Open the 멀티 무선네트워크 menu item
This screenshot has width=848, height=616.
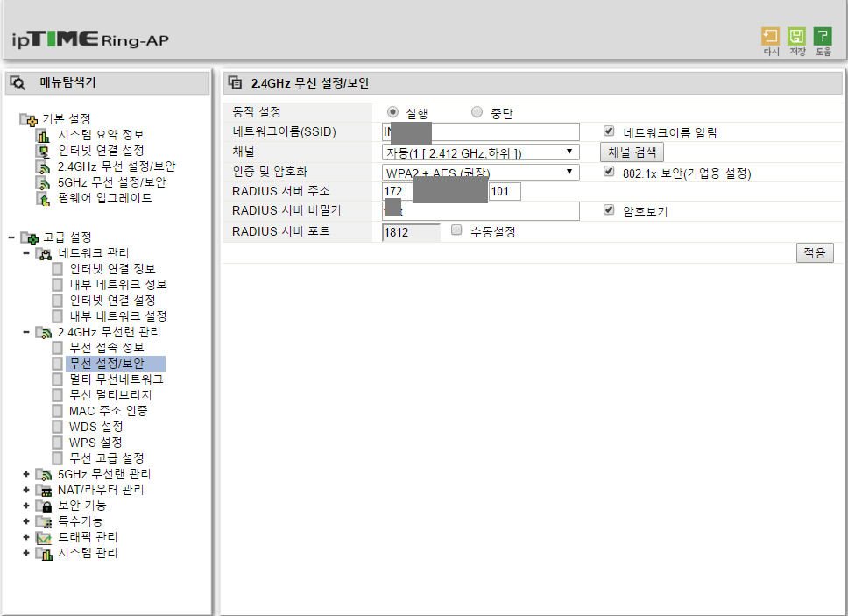coord(117,379)
